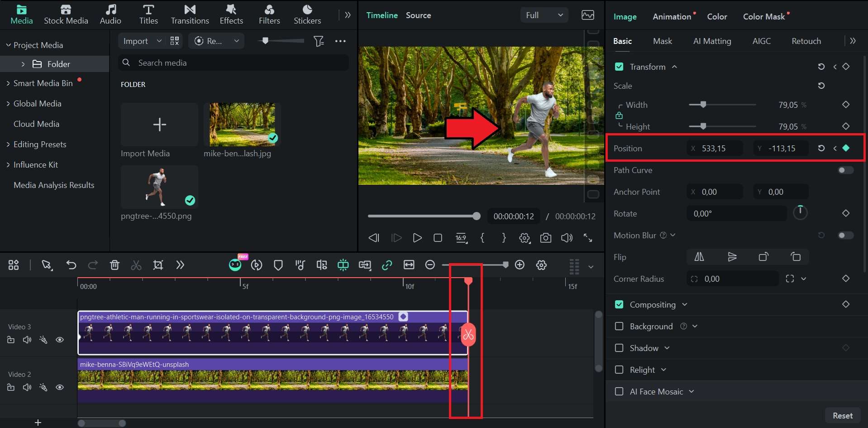
Task: Toggle the Path Curve switch
Action: (x=845, y=170)
